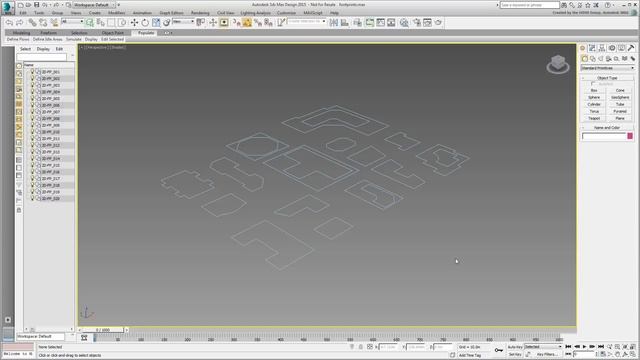Toggle lightbulb visibility for 2D-FP_001
Screen dimensions: 640x360
[x=33, y=72]
